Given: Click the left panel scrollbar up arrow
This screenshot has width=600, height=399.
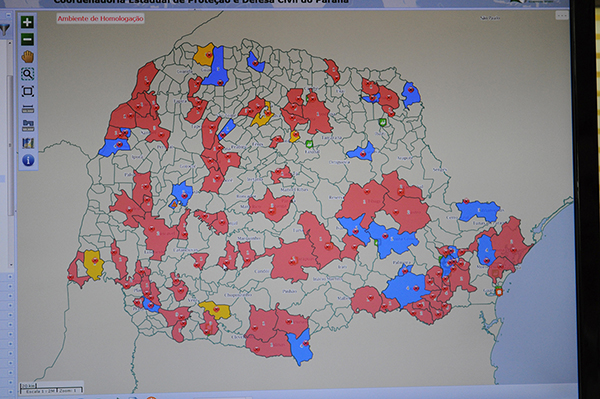Looking at the screenshot, I should tap(10, 43).
